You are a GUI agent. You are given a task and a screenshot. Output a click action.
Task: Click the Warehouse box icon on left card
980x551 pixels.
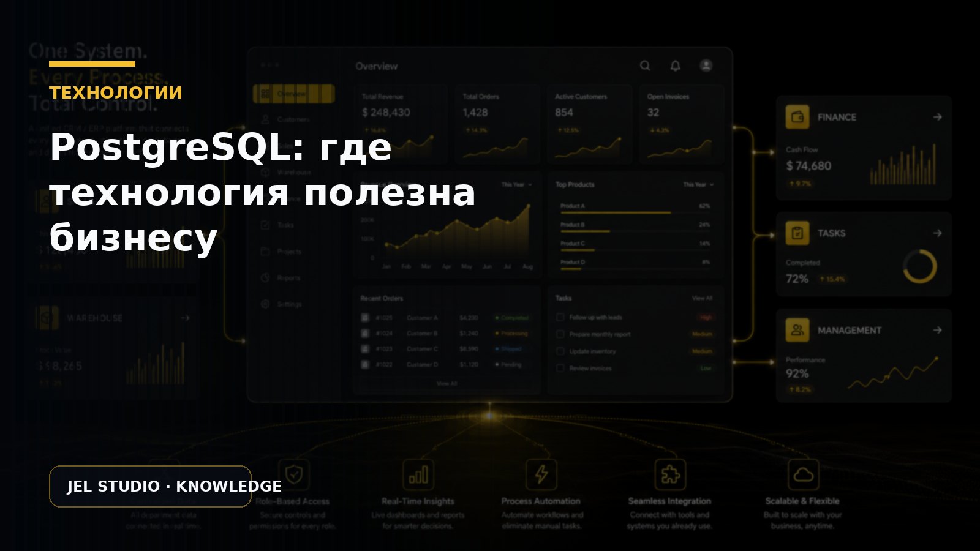[x=47, y=318]
